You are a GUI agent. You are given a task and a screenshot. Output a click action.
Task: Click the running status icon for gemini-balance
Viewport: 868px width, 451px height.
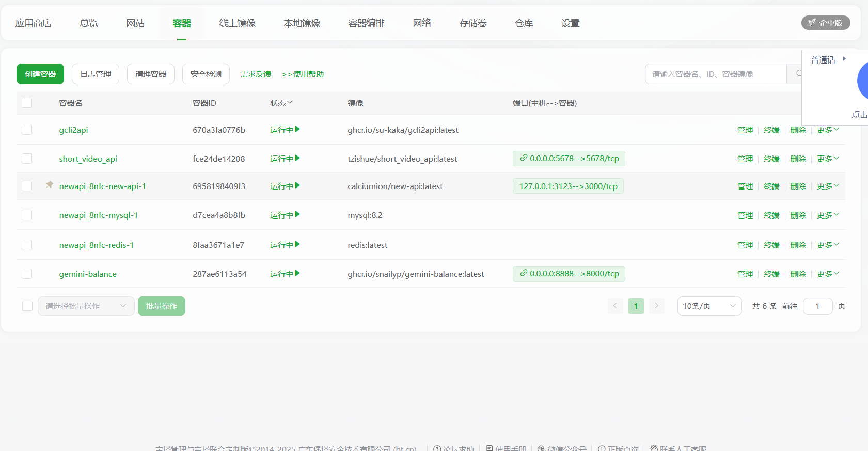coord(297,273)
